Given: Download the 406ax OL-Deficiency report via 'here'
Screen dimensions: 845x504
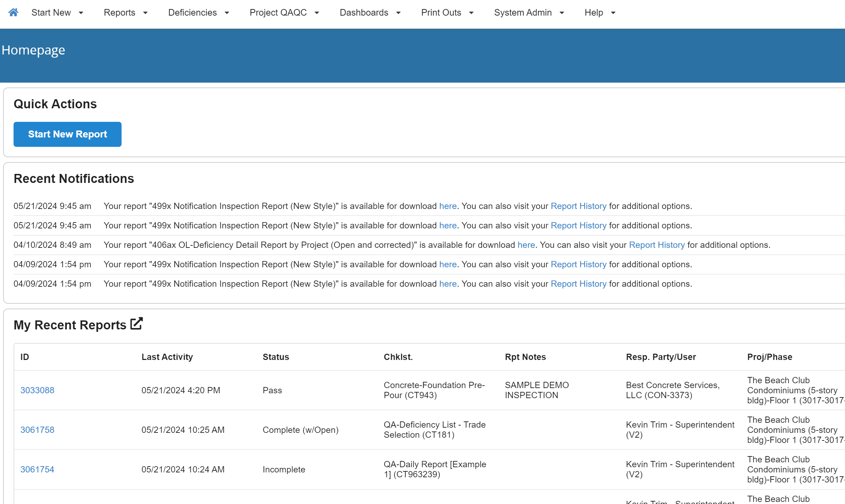Looking at the screenshot, I should point(526,245).
